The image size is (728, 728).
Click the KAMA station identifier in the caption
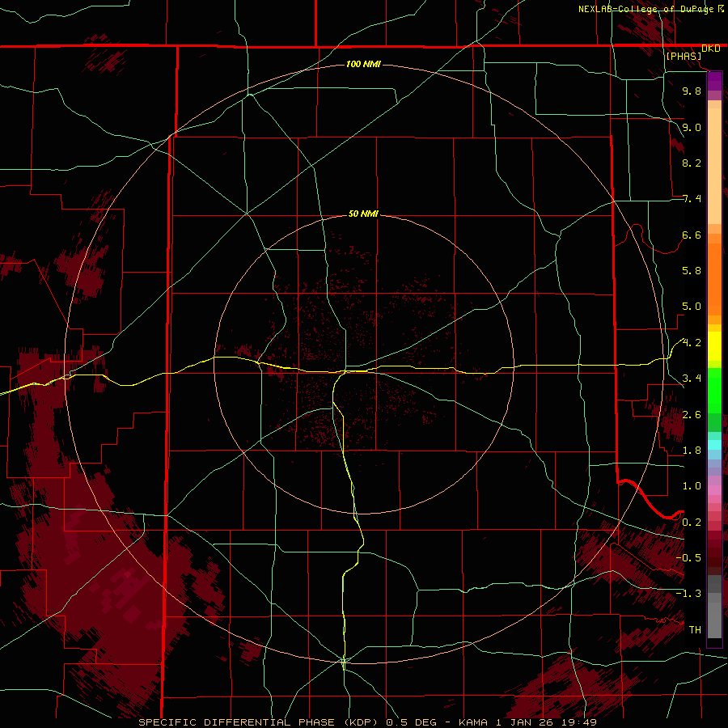(x=473, y=722)
